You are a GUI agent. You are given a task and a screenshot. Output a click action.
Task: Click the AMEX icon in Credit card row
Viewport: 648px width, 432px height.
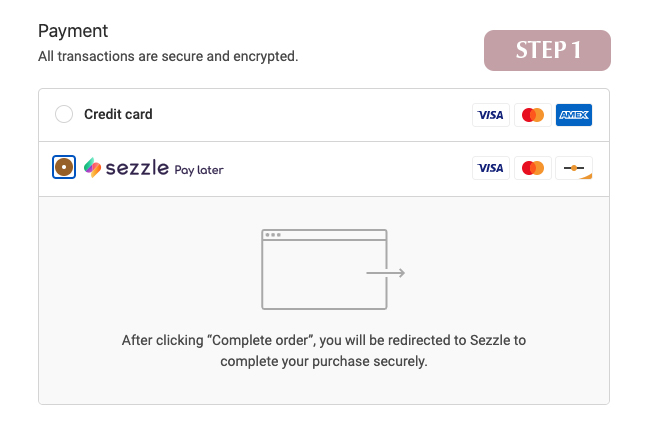click(574, 115)
